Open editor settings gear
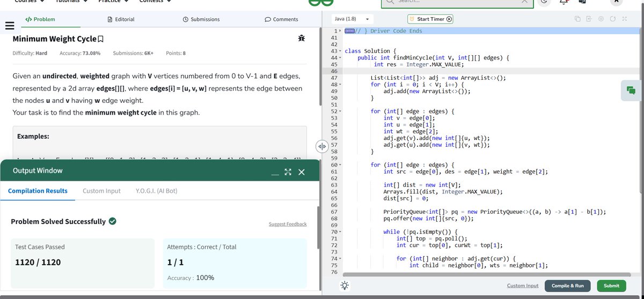Image resolution: width=644 pixels, height=299 pixels. (600, 19)
